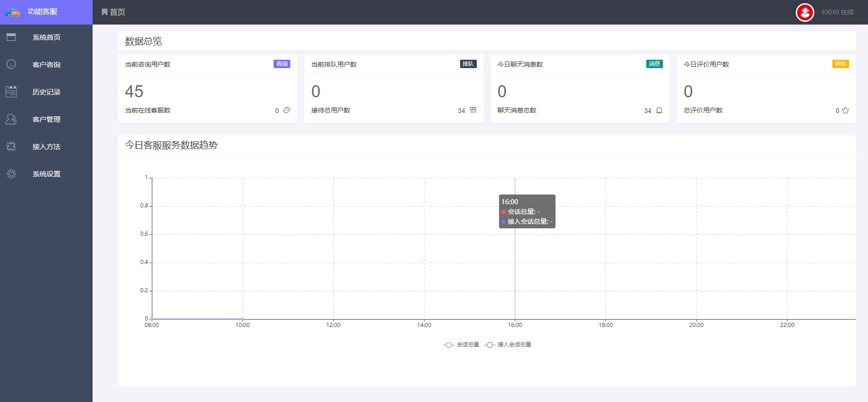This screenshot has width=868, height=402.
Task: Click the 历史记录 calendar icon
Action: click(x=11, y=92)
